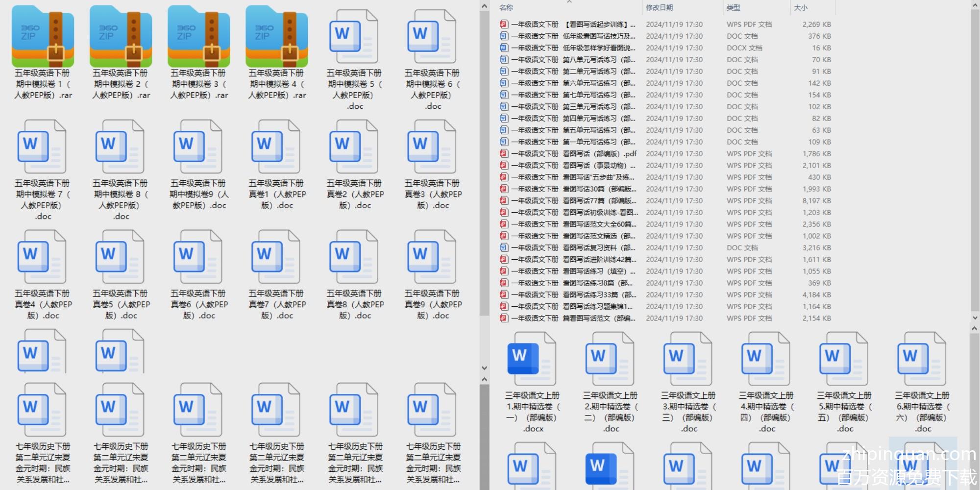
Task: Select the 看图写话初级训练-看图... row
Action: click(665, 212)
